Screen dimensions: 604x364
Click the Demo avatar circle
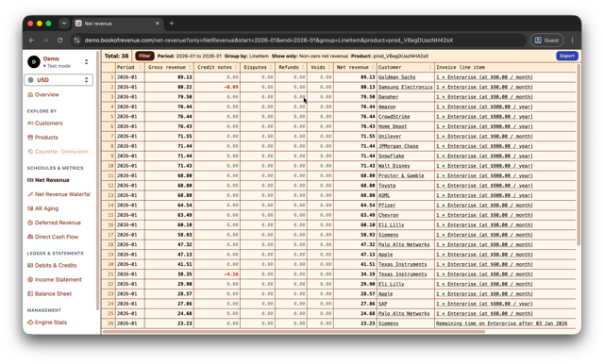pos(34,61)
